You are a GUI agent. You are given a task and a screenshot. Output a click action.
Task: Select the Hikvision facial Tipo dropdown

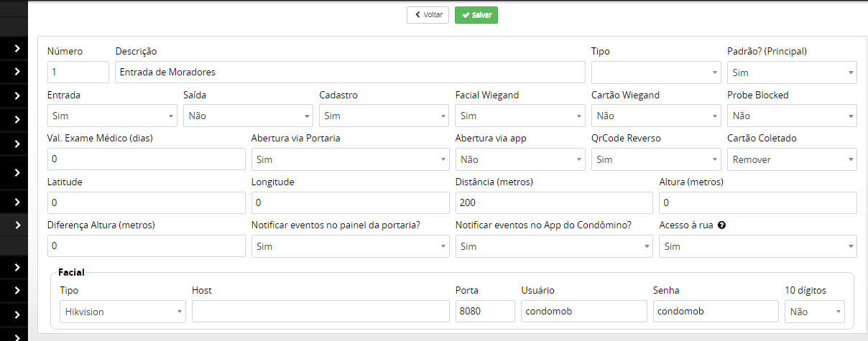(123, 312)
